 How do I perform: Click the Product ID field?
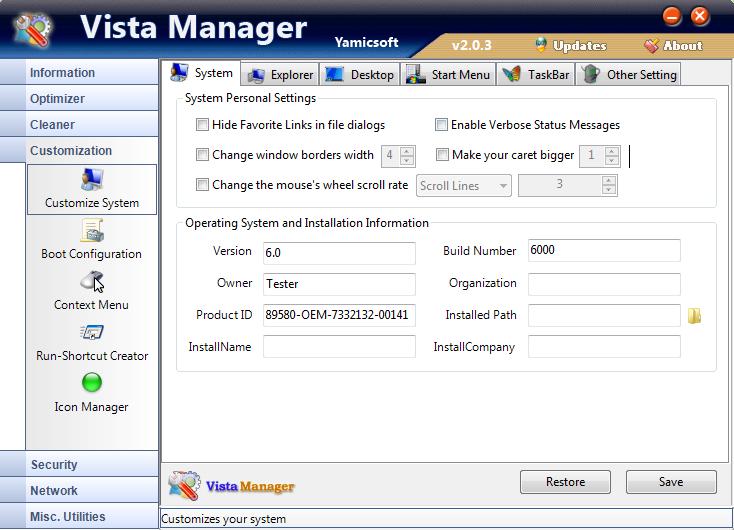click(339, 315)
